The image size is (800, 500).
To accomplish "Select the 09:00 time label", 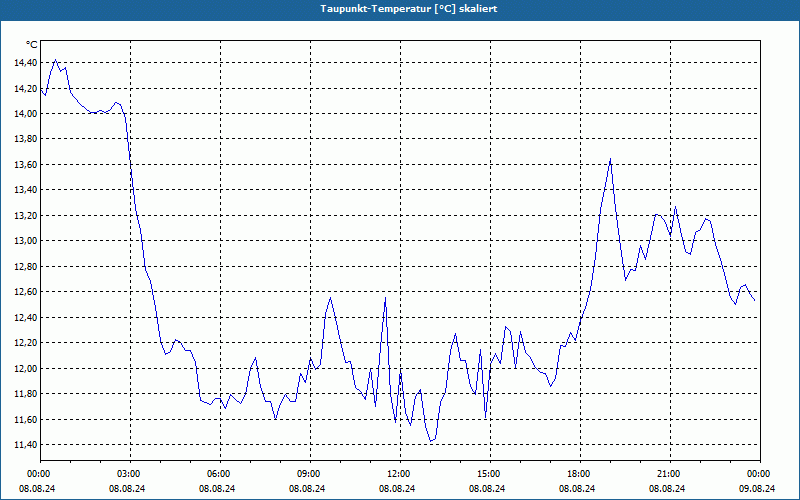I will [x=308, y=474].
